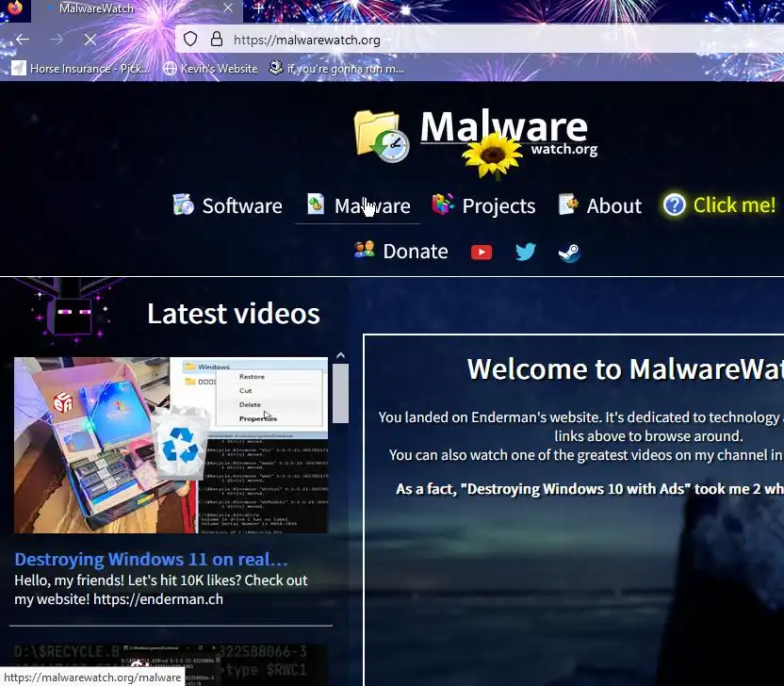Open the "if you're gonna run m..." bookmark

coord(336,69)
